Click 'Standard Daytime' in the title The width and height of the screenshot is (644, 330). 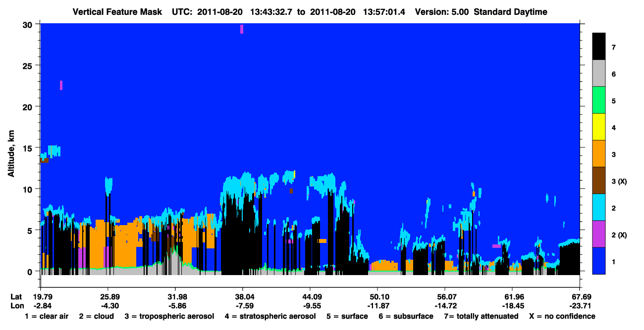point(510,12)
